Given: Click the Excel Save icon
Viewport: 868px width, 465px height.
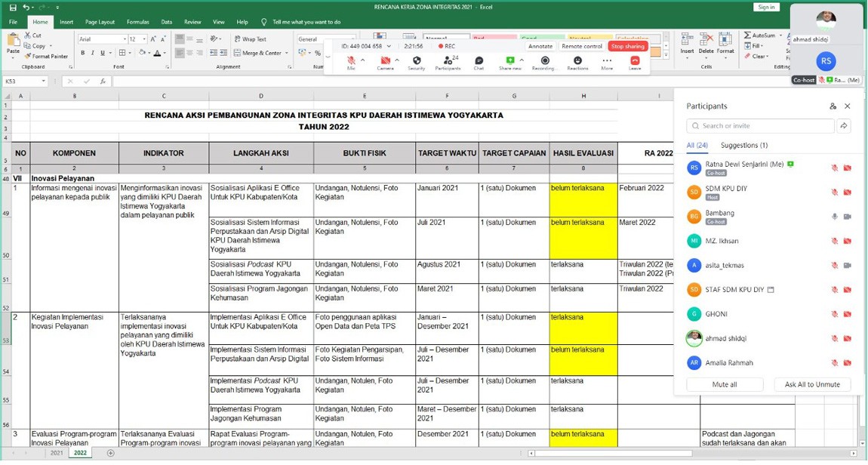Looking at the screenshot, I should click(13, 8).
